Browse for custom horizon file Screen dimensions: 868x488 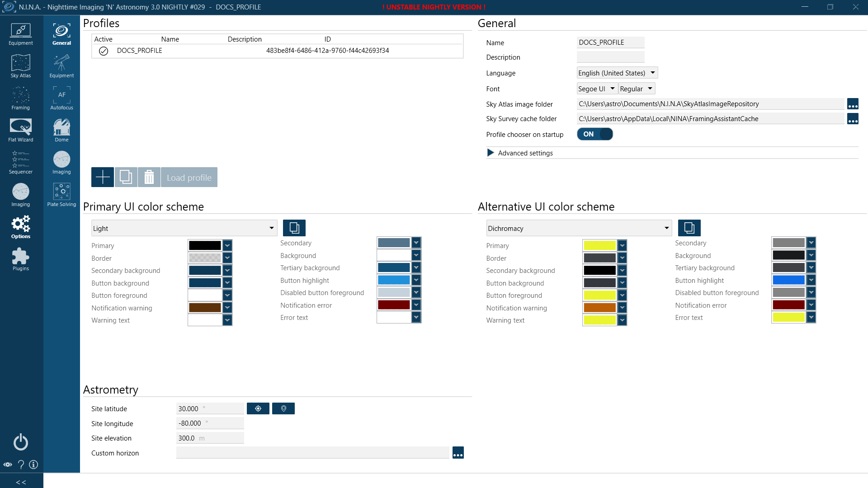(x=458, y=453)
